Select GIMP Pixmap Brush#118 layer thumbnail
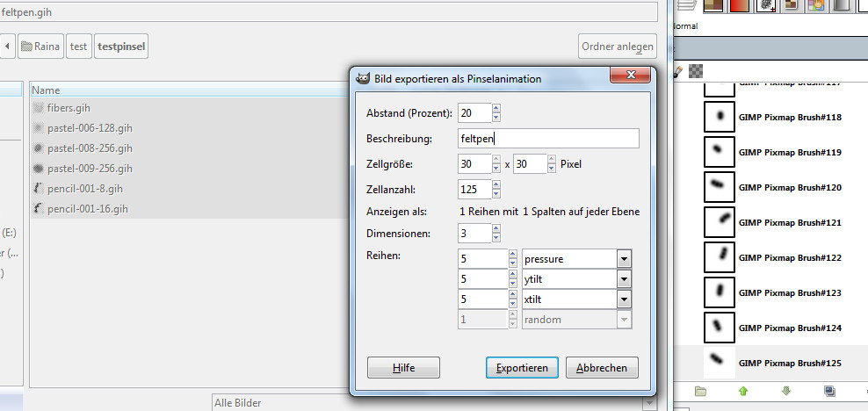The width and height of the screenshot is (868, 411). point(720,117)
